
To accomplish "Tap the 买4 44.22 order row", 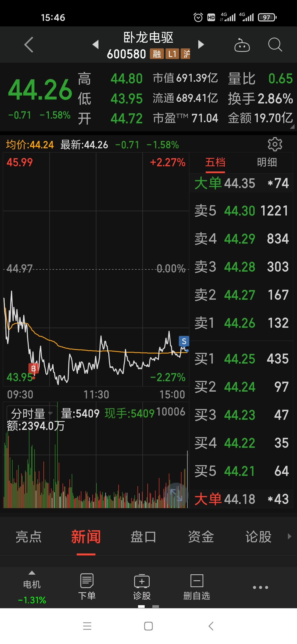I will pyautogui.click(x=241, y=443).
